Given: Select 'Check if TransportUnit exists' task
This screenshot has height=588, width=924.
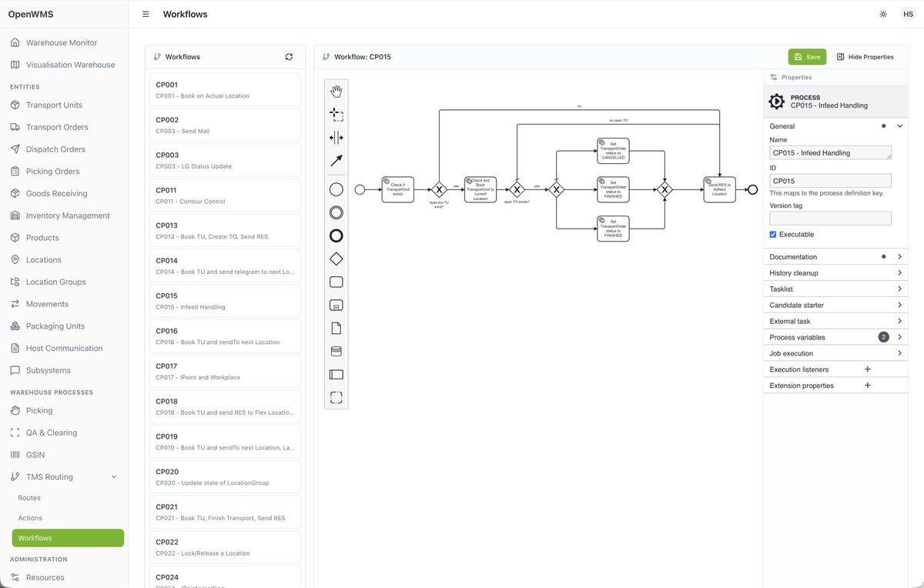Looking at the screenshot, I should (398, 189).
